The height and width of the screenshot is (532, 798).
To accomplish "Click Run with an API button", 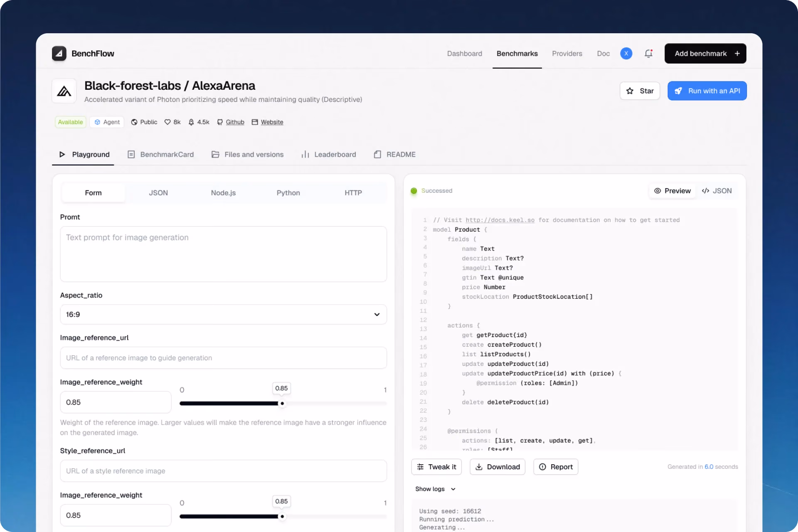I will 707,91.
